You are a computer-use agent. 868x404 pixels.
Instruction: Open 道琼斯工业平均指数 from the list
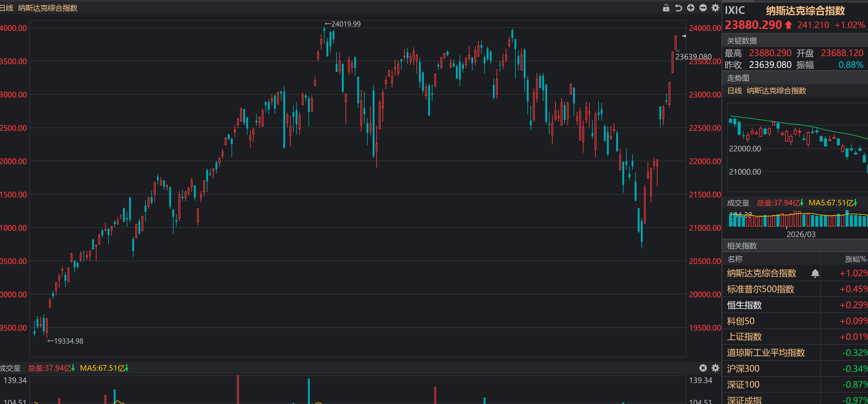coord(766,353)
